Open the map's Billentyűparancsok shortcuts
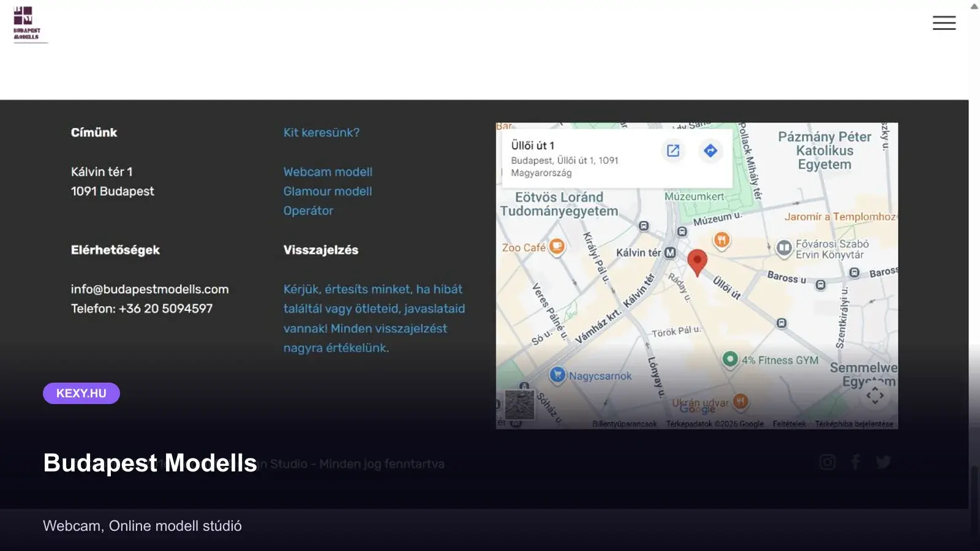Viewport: 980px width, 551px height. click(624, 424)
